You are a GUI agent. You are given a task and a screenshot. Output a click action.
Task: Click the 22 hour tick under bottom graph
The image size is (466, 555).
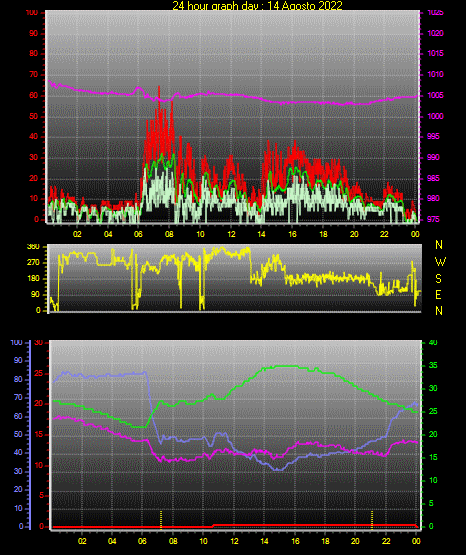(x=386, y=541)
